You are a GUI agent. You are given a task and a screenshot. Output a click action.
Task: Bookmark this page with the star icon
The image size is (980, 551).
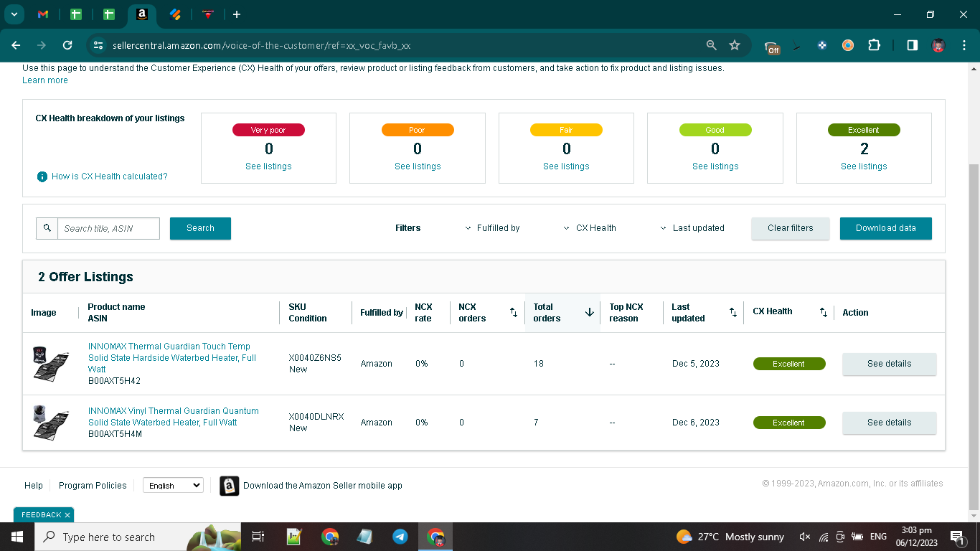point(735,45)
